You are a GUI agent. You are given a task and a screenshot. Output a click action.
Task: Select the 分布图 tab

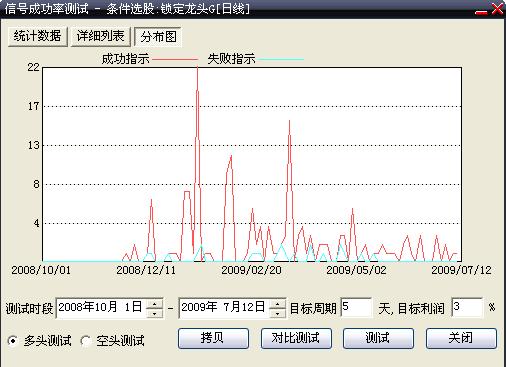158,37
